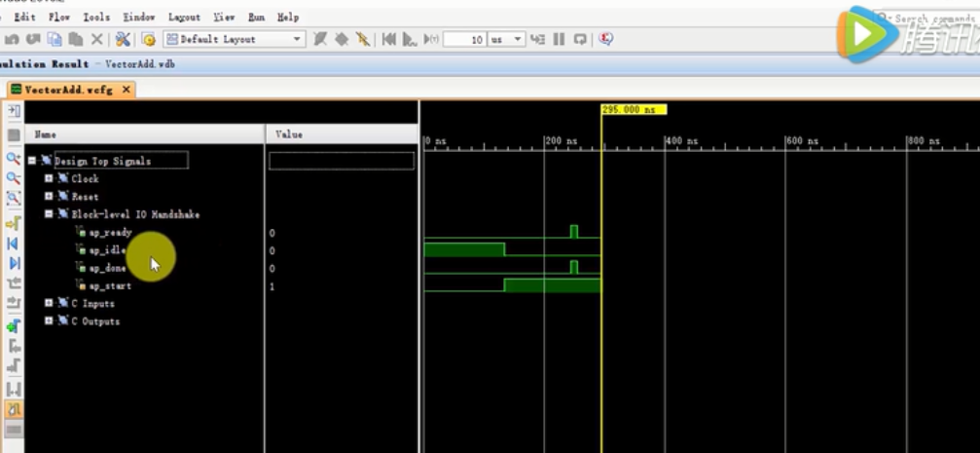
Task: Expand the C Outputs group
Action: coord(49,321)
